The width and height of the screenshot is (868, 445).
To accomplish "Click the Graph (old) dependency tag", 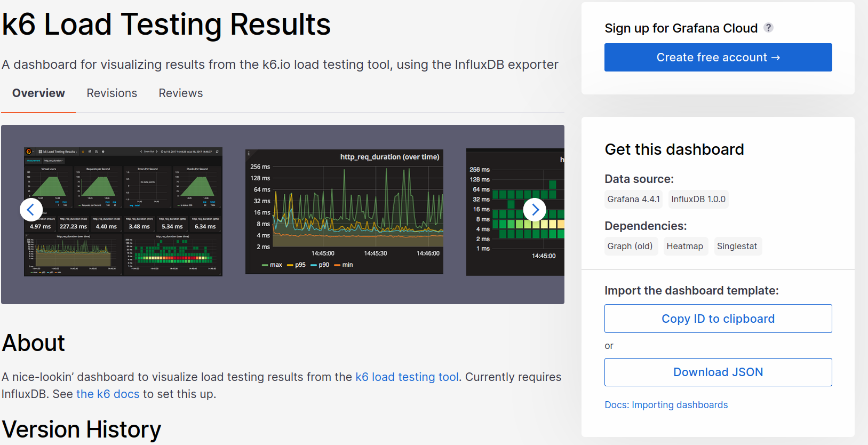I will (x=630, y=247).
